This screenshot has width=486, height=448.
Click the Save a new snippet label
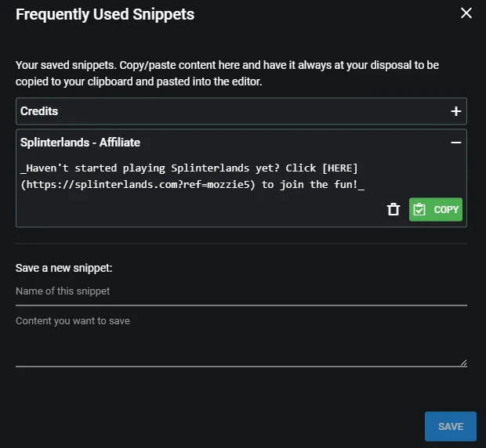click(63, 268)
